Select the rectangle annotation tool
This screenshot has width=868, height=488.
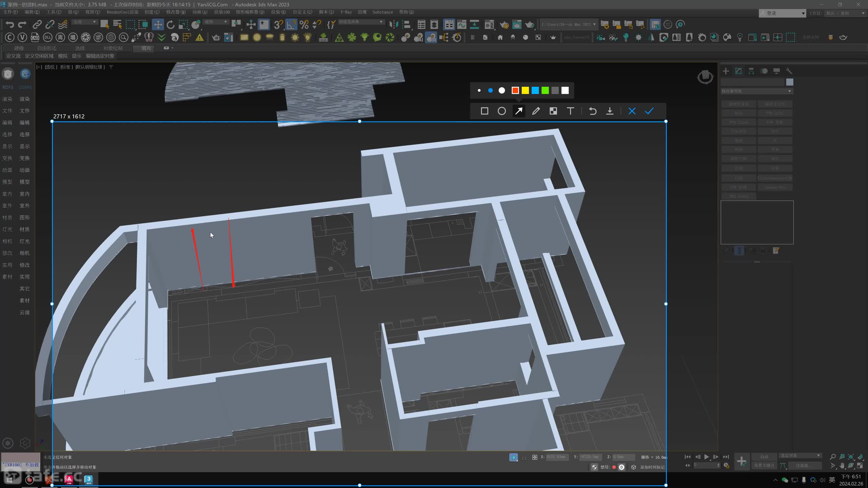(485, 111)
